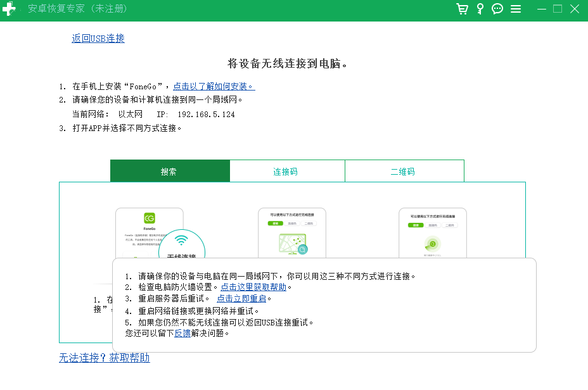Image resolution: width=588 pixels, height=390 pixels.
Task: Switch to the 搜索 tab
Action: pyautogui.click(x=169, y=172)
